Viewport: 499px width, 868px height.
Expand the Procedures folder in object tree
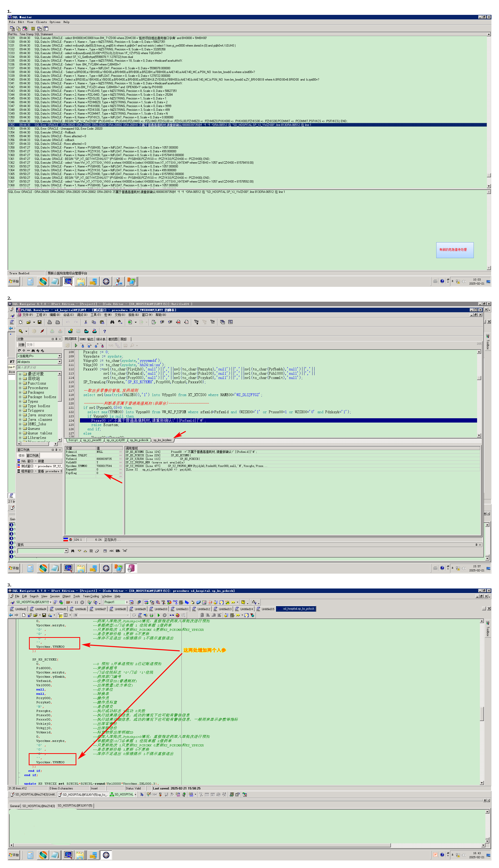point(20,388)
